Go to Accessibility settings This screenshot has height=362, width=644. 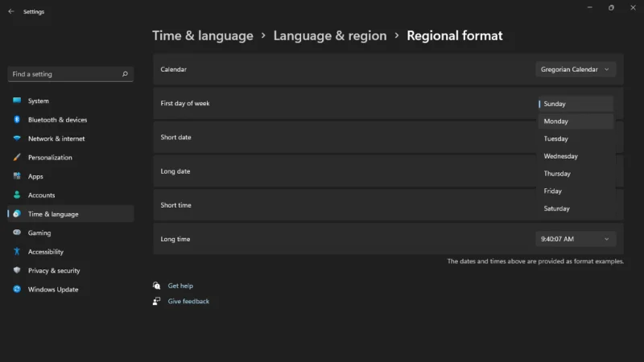click(71, 252)
